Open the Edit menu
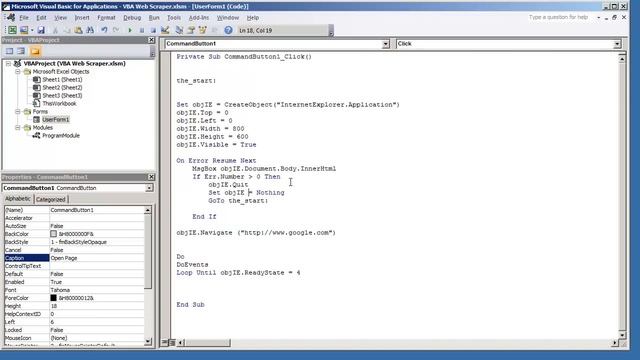Image resolution: width=640 pixels, height=360 pixels. tap(41, 18)
